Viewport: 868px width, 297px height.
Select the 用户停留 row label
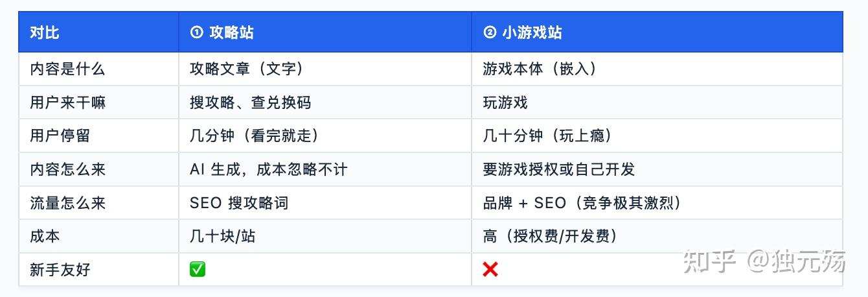[x=60, y=136]
